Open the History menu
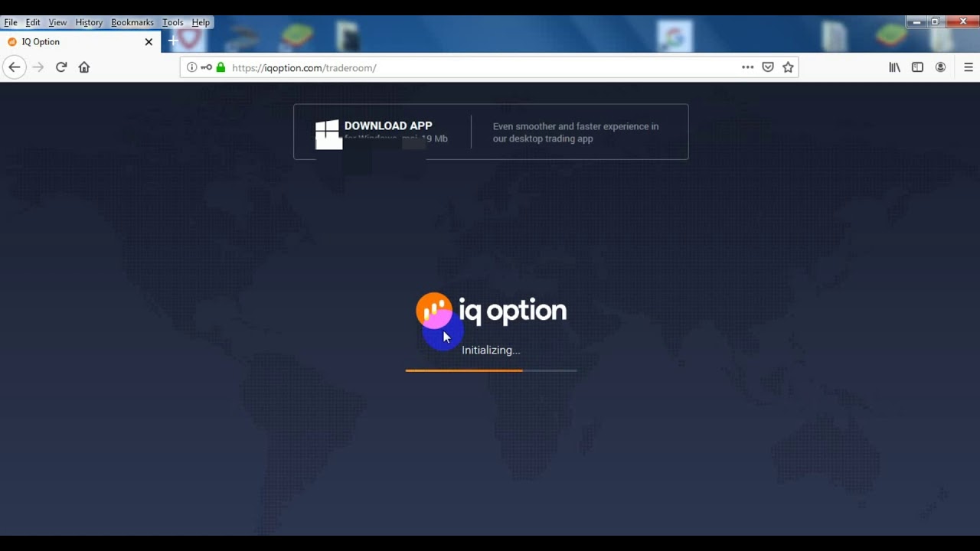Viewport: 980px width, 551px height. tap(89, 22)
